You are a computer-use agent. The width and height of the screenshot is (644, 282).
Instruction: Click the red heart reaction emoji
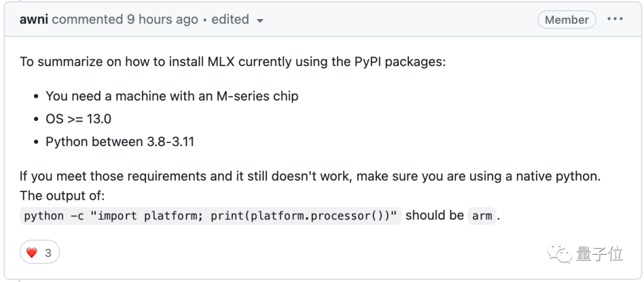[32, 253]
